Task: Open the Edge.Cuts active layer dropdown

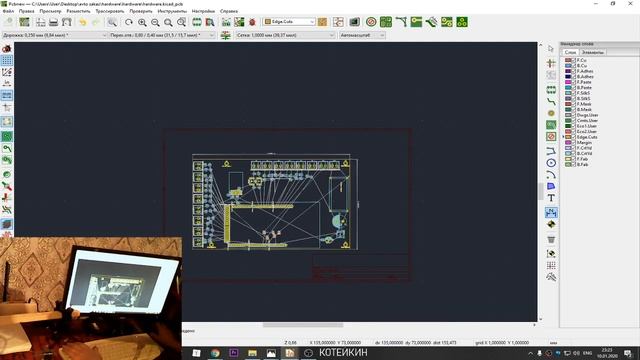Action: tap(289, 22)
